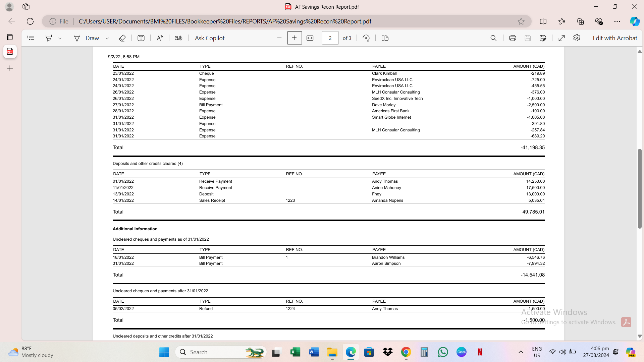644x362 pixels.
Task: Open a new tab with plus button
Action: point(10,68)
